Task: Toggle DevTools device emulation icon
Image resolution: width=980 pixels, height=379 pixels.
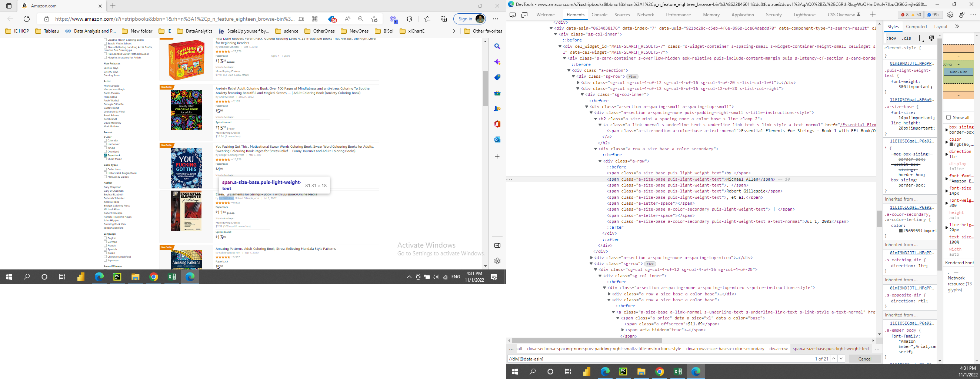Action: click(524, 15)
